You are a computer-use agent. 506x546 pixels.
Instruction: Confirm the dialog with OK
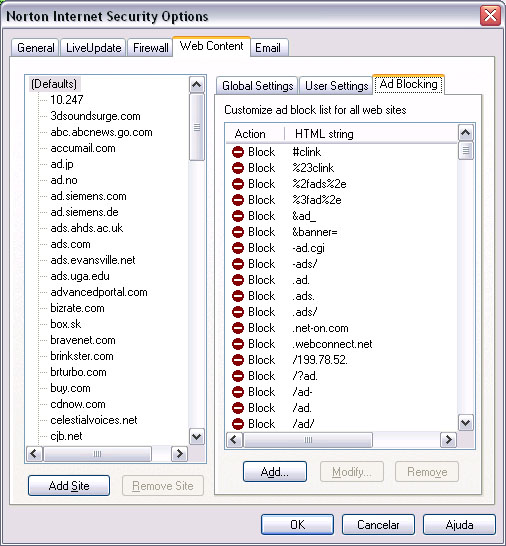[297, 524]
